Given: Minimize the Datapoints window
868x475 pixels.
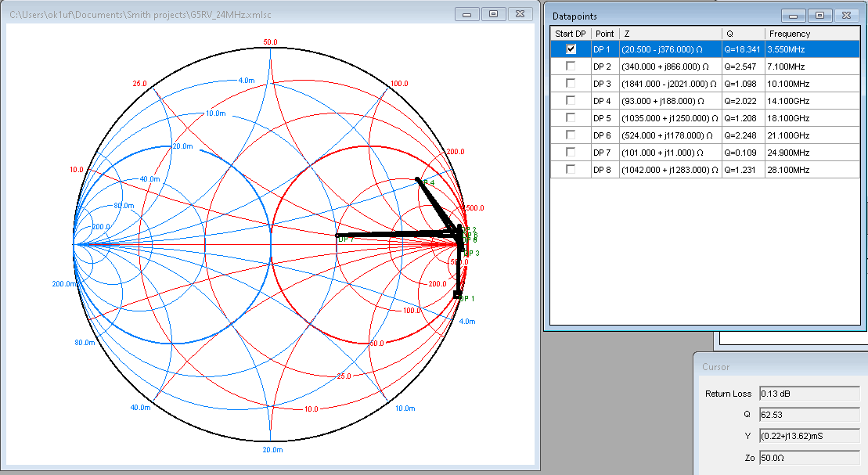Looking at the screenshot, I should (x=793, y=15).
